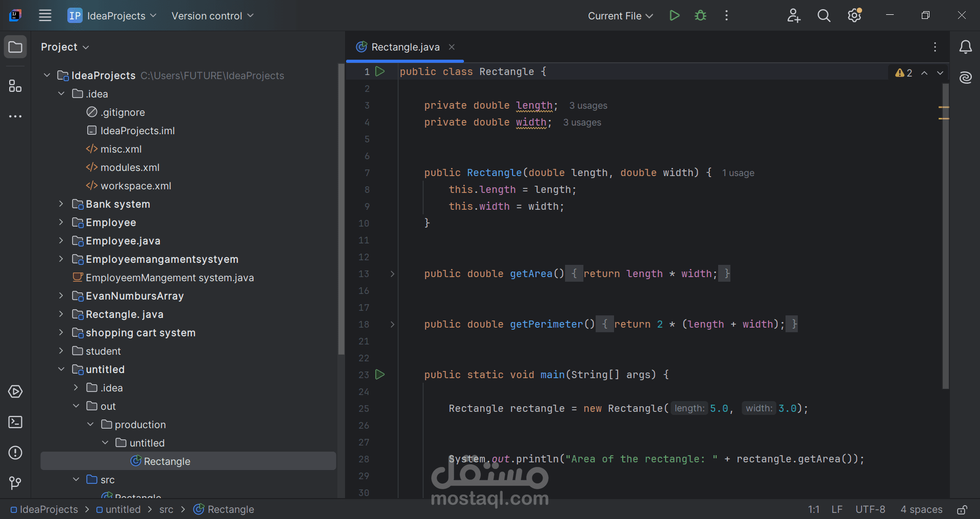Open the Current File run configuration dropdown

coord(620,16)
